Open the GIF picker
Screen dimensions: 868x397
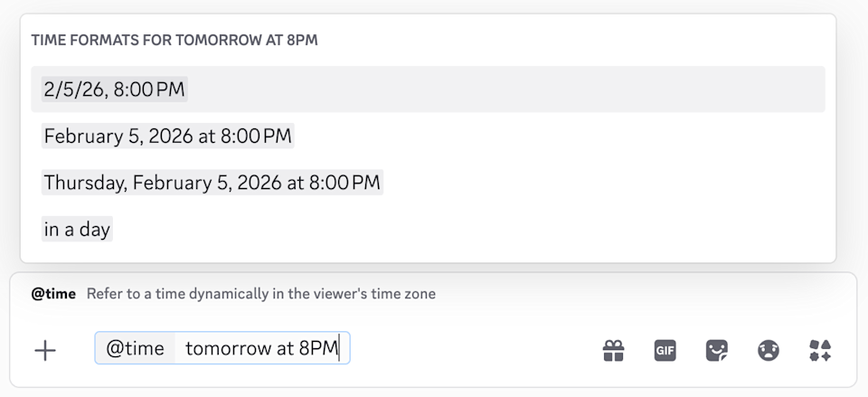coord(665,351)
